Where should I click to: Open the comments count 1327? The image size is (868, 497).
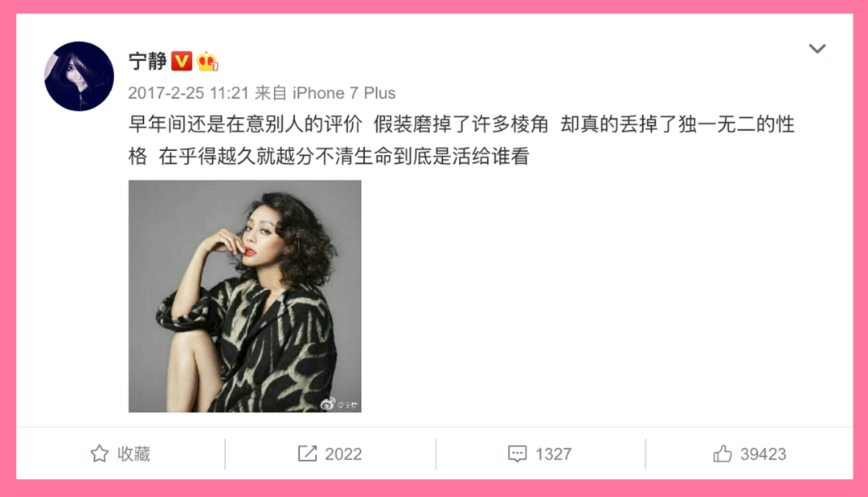click(x=553, y=454)
